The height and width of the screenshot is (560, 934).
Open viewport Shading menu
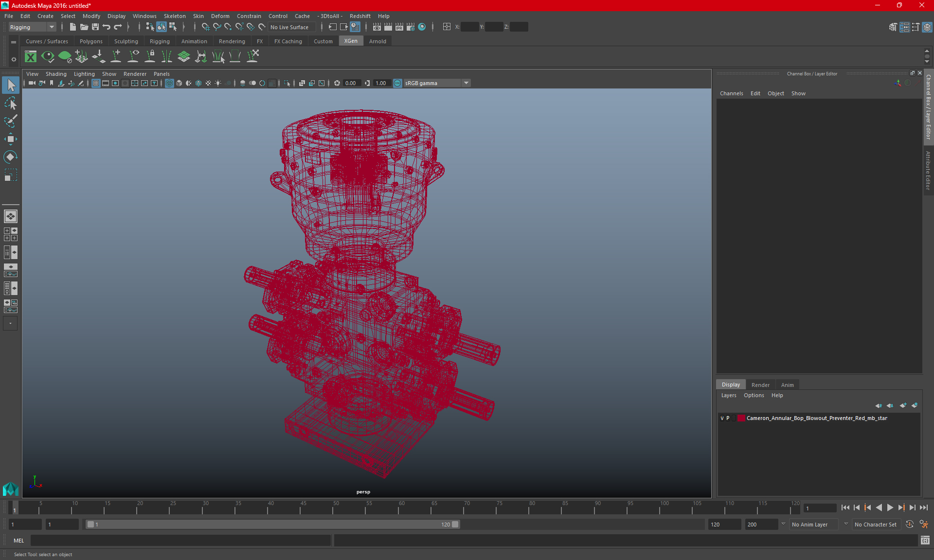(x=56, y=74)
